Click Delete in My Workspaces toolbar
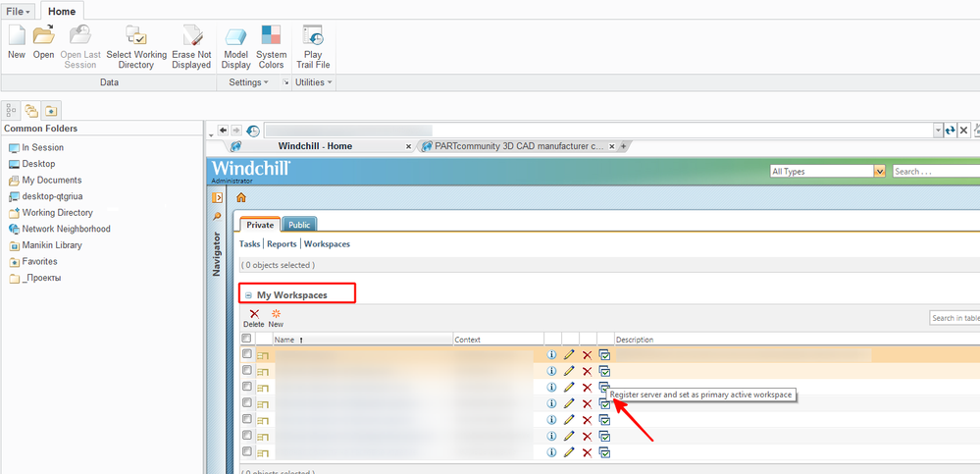Image resolution: width=980 pixels, height=474 pixels. point(254,318)
